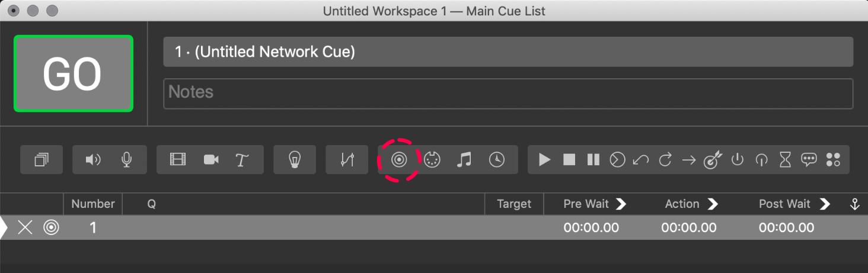Expand the Post Wait column arrow
868x273 pixels.
824,204
